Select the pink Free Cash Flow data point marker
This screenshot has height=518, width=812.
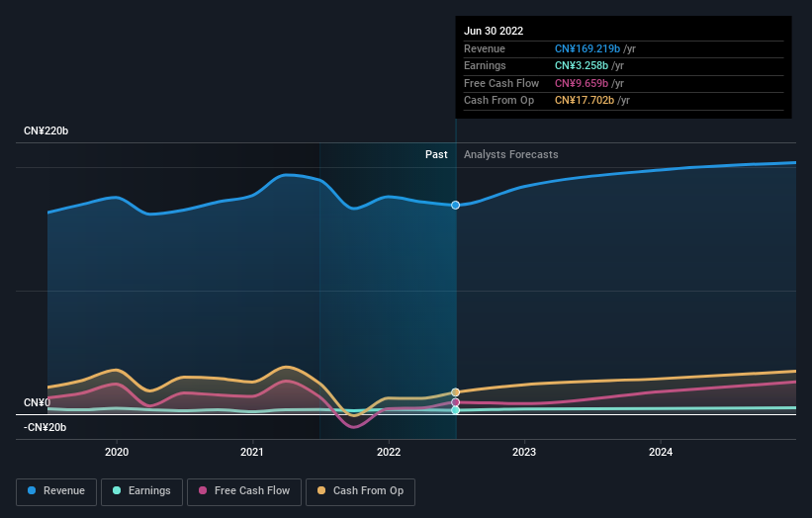click(x=455, y=402)
